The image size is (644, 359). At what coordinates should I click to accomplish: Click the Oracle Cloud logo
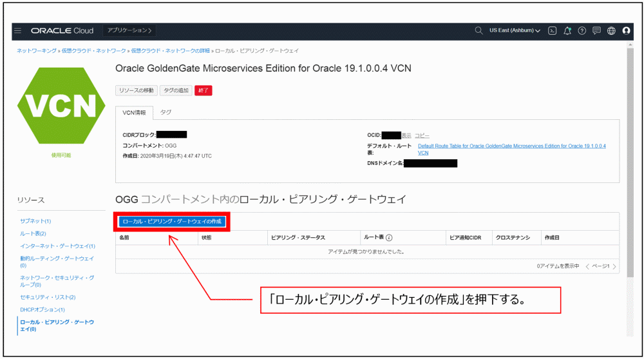[62, 31]
